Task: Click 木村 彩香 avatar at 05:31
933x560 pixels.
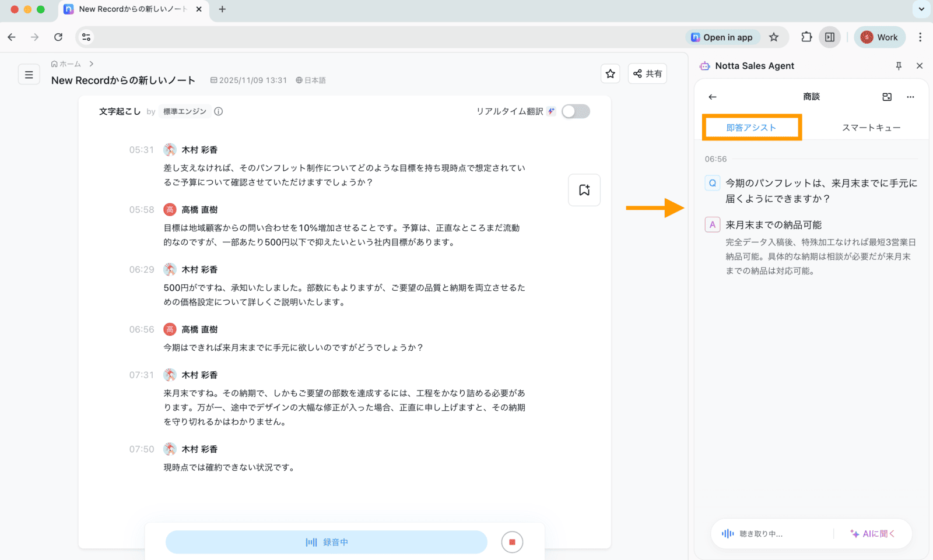Action: tap(170, 150)
